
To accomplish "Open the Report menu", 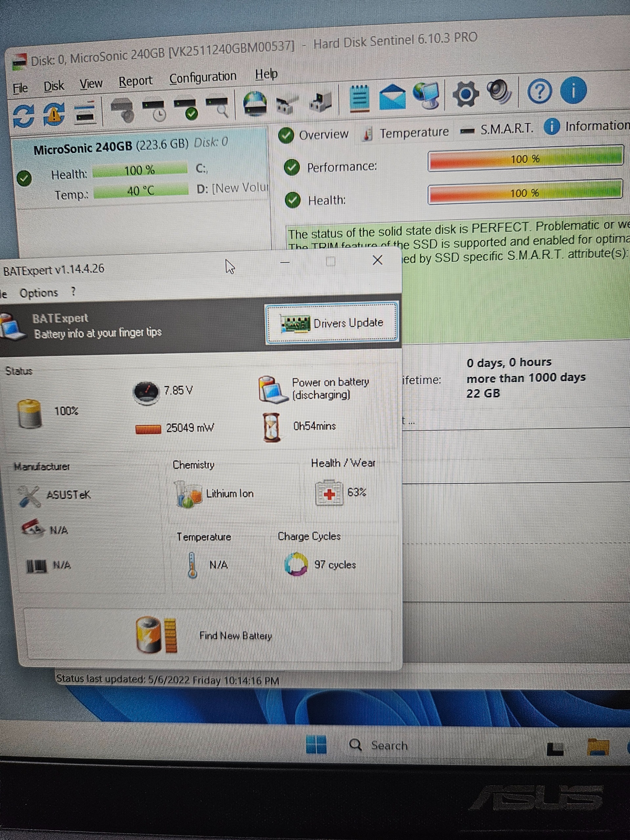I will click(136, 81).
